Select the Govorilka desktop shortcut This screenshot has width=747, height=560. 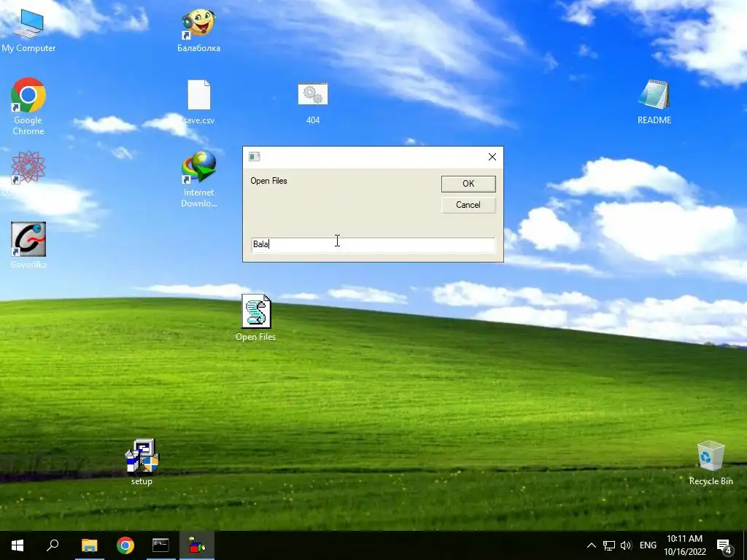[28, 246]
